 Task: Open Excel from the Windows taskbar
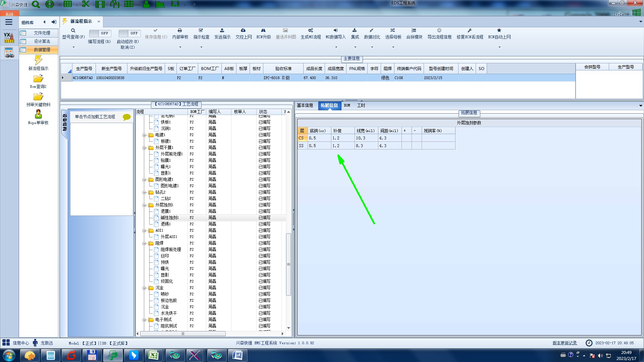154,355
